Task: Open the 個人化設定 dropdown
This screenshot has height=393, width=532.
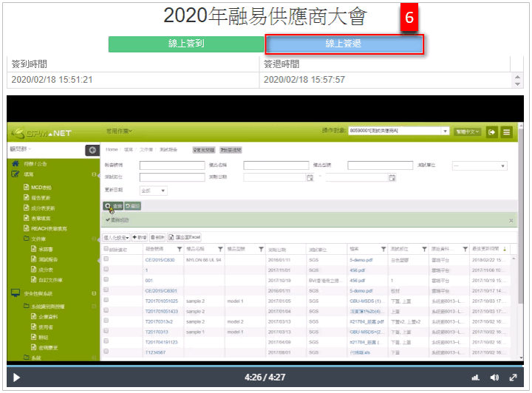Action: point(117,237)
